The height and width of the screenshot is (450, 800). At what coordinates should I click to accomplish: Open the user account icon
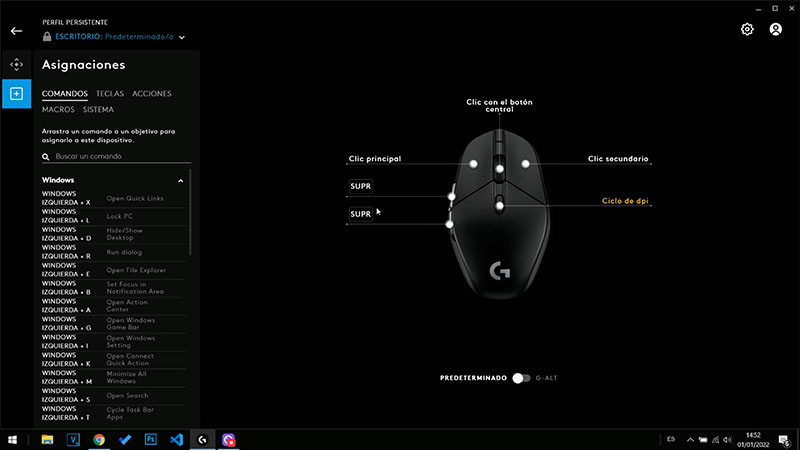[776, 29]
